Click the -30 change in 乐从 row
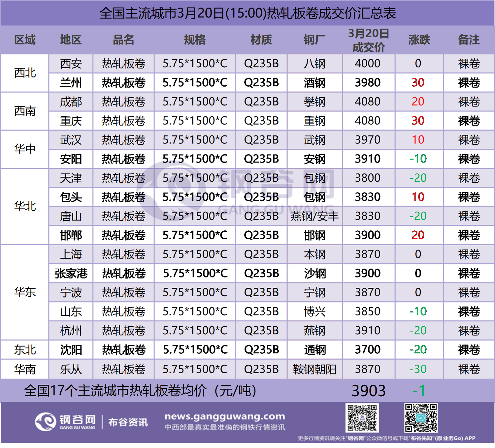Image resolution: width=495 pixels, height=448 pixels. [418, 369]
